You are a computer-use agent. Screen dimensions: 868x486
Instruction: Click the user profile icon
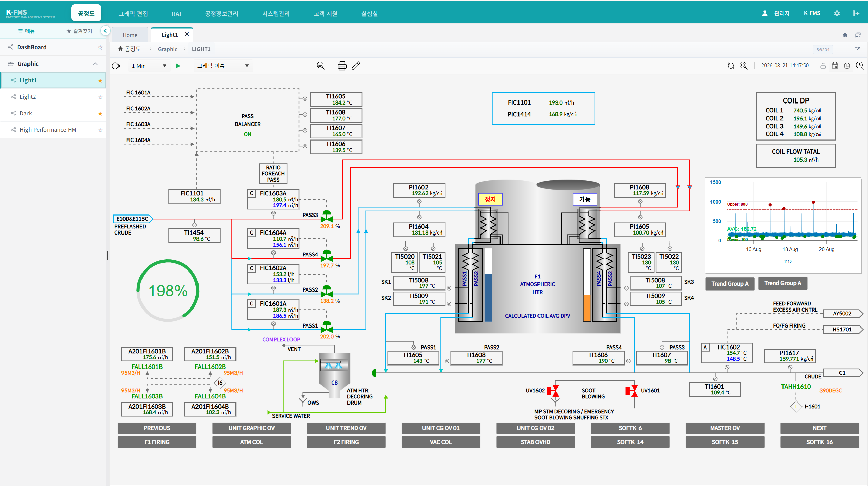point(765,13)
